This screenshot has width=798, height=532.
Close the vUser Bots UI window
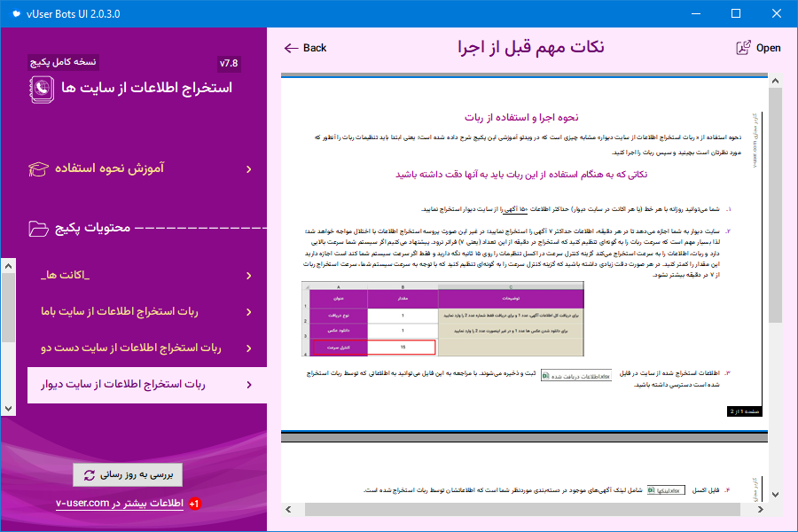click(x=777, y=14)
